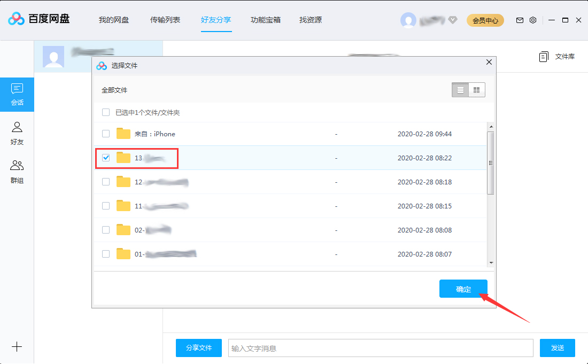Check the 来自：iPhone folder checkbox

(105, 134)
